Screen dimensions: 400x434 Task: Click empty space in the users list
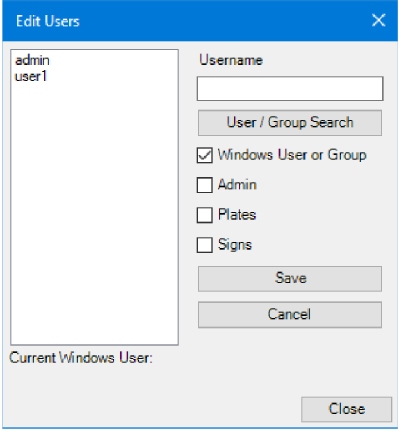tap(95, 213)
